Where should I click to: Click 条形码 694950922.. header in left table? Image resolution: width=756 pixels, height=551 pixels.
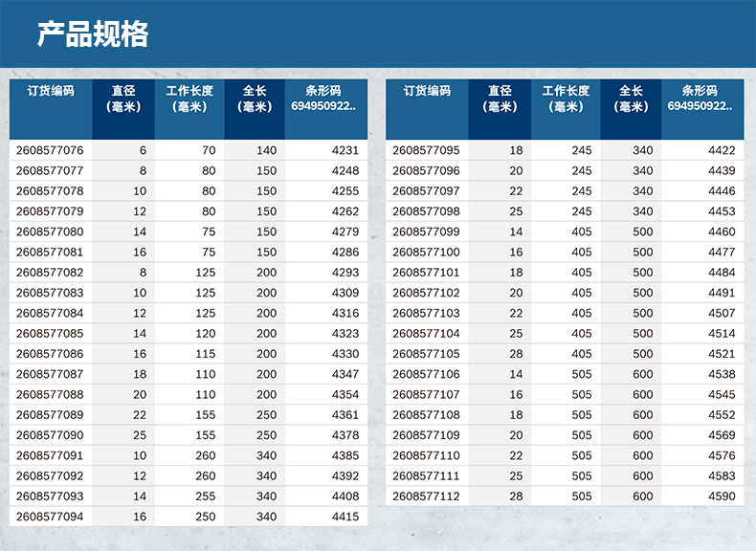pos(322,99)
